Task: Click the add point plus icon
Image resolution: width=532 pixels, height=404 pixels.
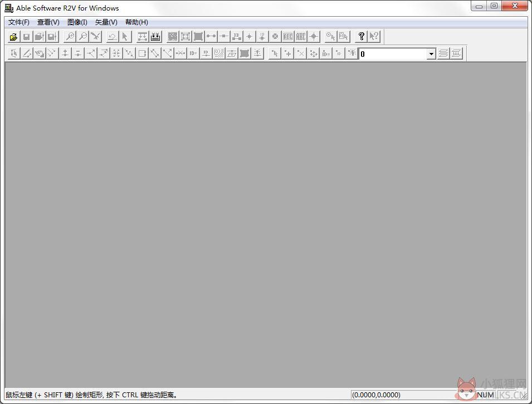Action: pos(287,53)
